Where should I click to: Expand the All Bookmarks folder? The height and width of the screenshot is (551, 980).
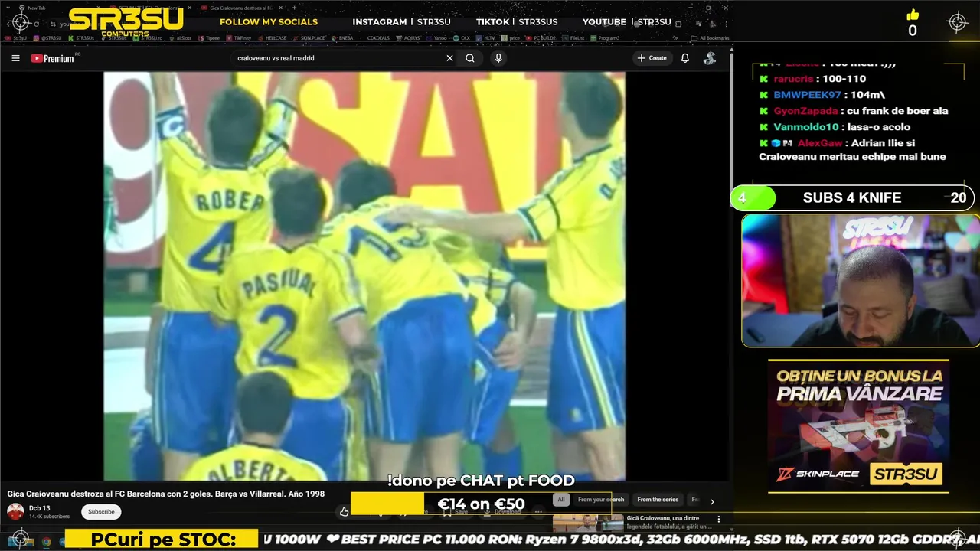click(x=710, y=37)
